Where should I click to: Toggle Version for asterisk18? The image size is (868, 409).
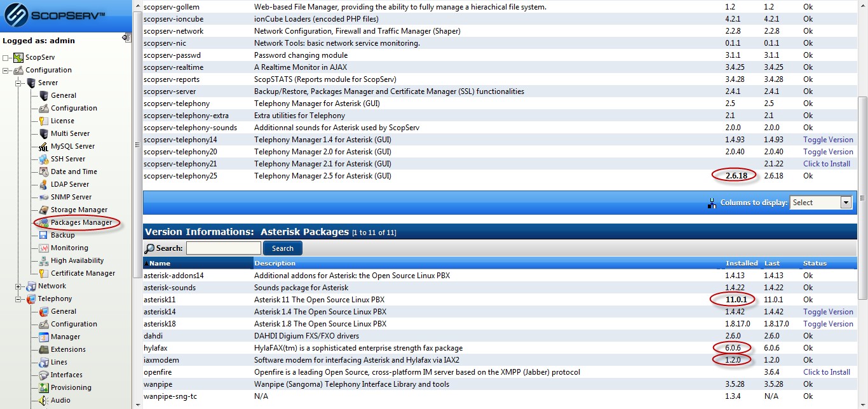[828, 324]
